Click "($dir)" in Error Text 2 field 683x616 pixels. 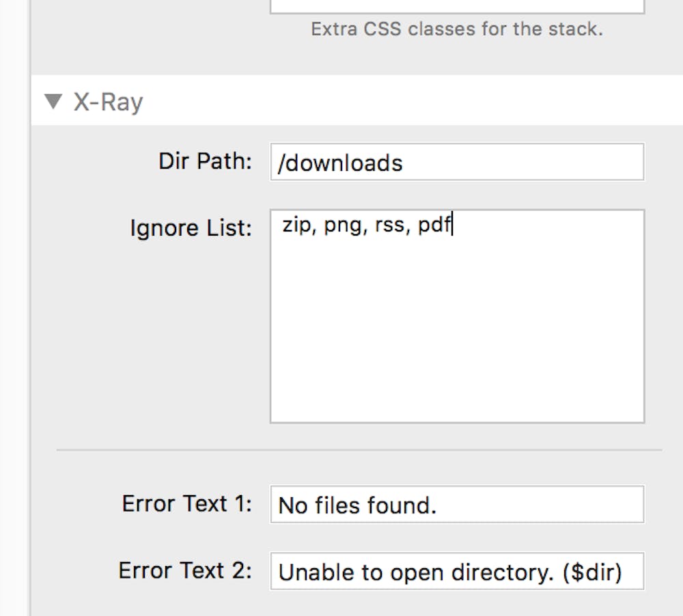(x=592, y=572)
